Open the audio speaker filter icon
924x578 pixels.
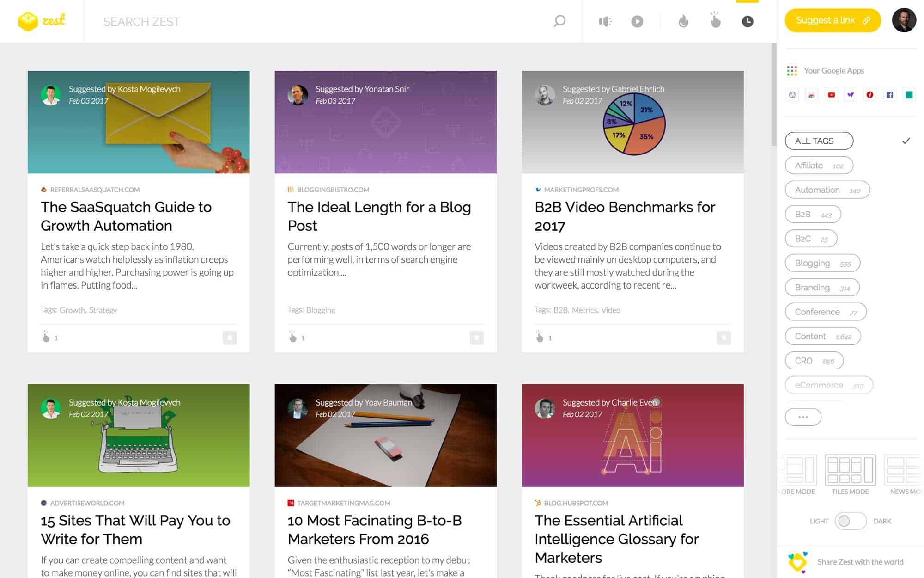click(605, 21)
